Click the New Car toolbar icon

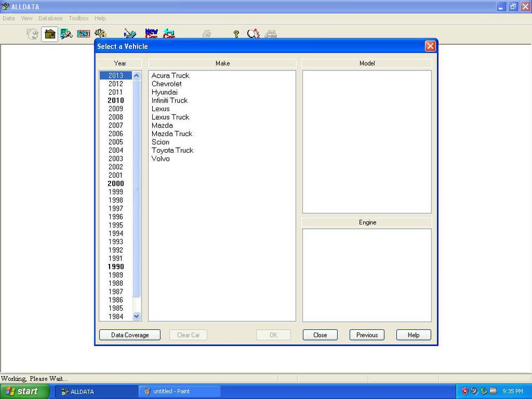point(151,34)
